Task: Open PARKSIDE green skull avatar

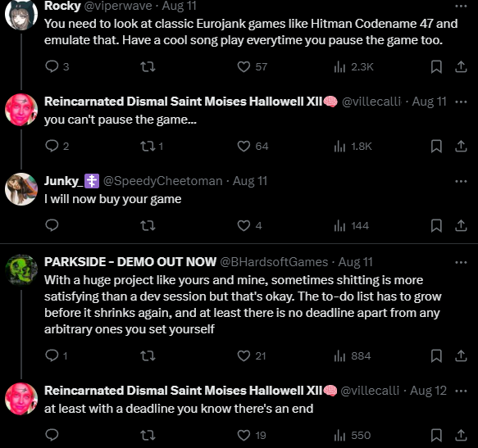Action: coord(21,270)
